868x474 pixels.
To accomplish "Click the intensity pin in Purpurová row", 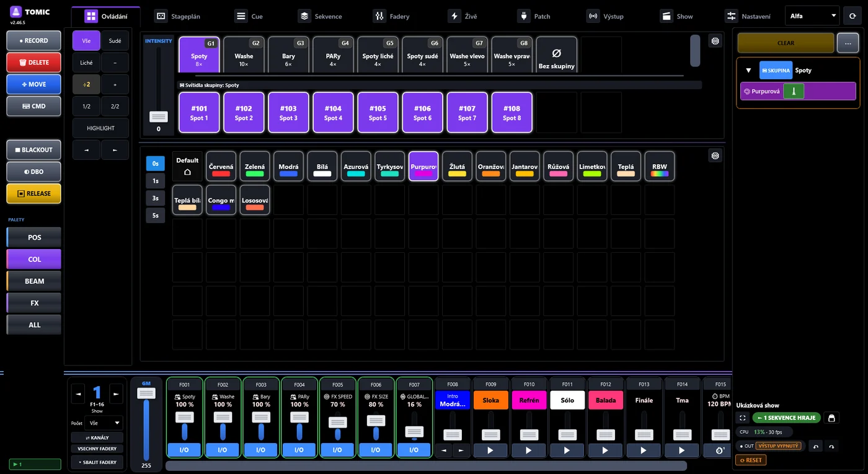I will [x=794, y=91].
